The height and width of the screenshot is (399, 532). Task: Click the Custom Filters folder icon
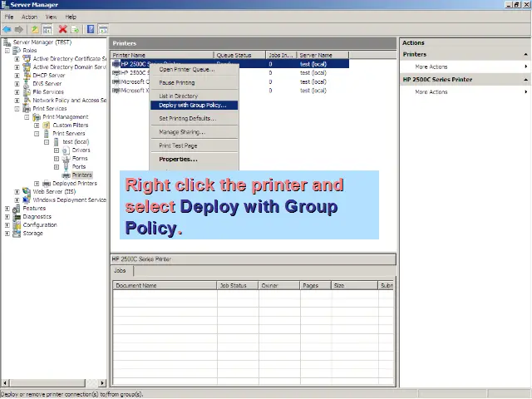point(47,126)
